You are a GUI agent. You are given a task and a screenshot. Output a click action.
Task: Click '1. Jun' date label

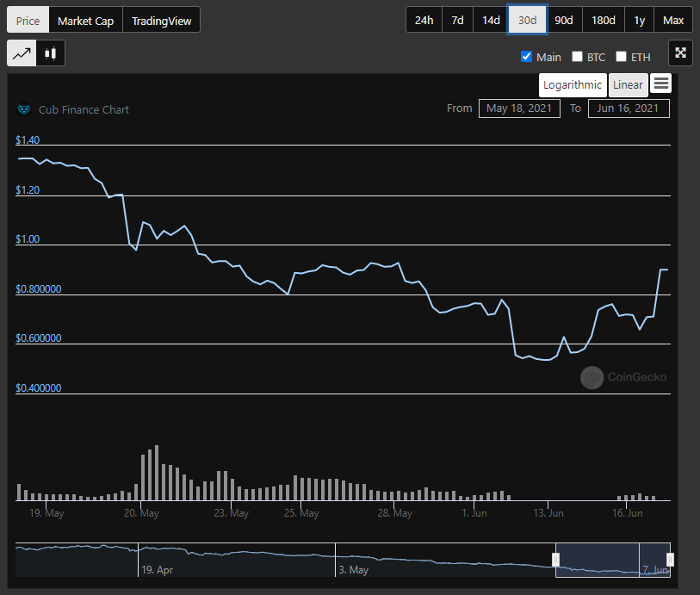tap(474, 513)
